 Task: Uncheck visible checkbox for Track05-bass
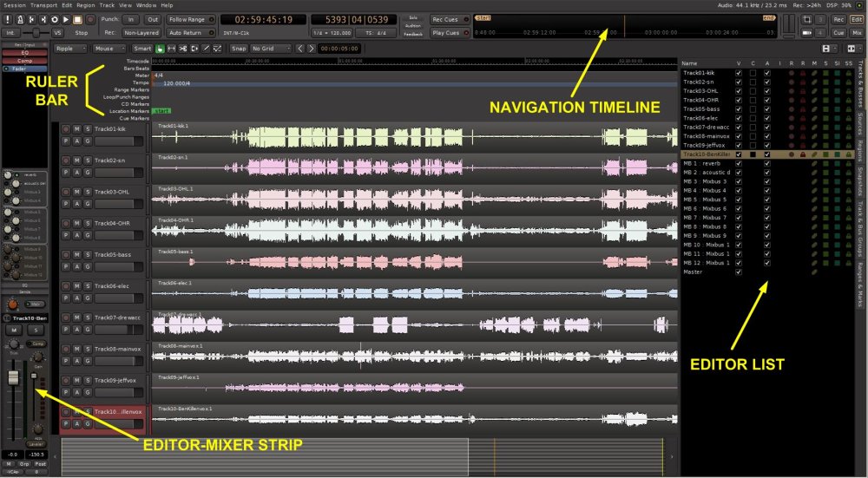point(739,109)
